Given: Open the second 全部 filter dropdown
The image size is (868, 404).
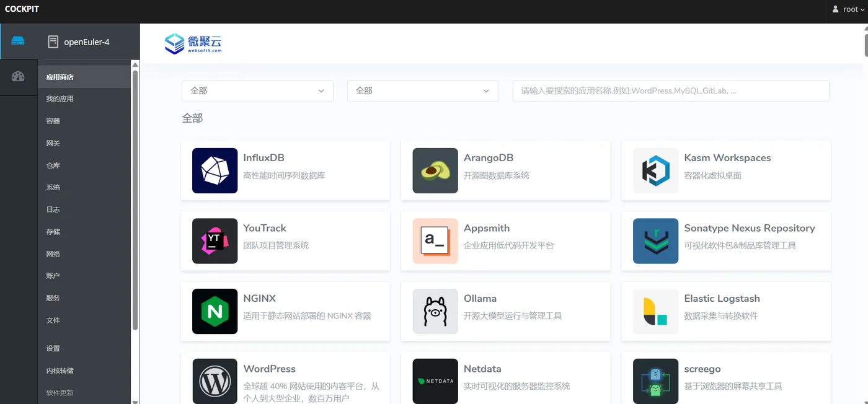Looking at the screenshot, I should click(x=423, y=91).
